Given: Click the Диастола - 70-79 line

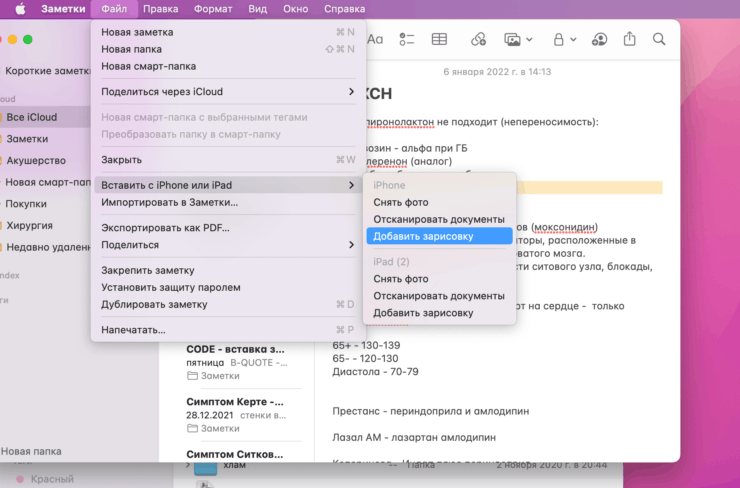Looking at the screenshot, I should click(x=375, y=371).
